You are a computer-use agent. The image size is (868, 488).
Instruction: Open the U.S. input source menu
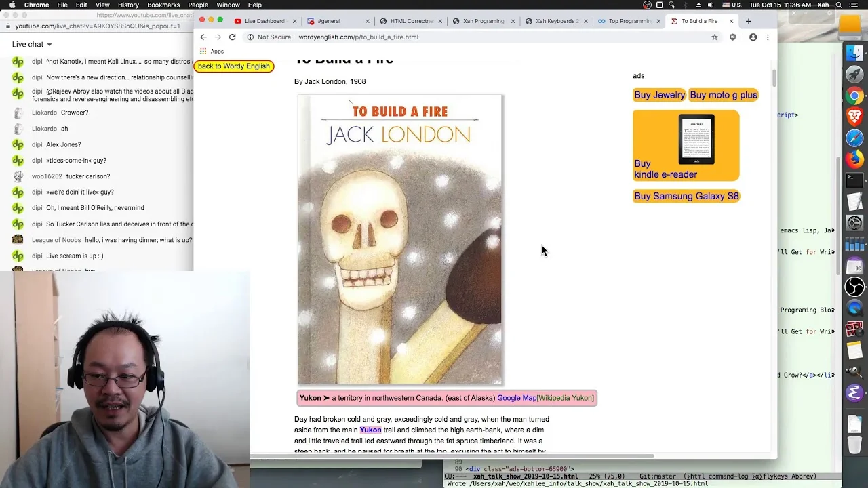(x=731, y=5)
